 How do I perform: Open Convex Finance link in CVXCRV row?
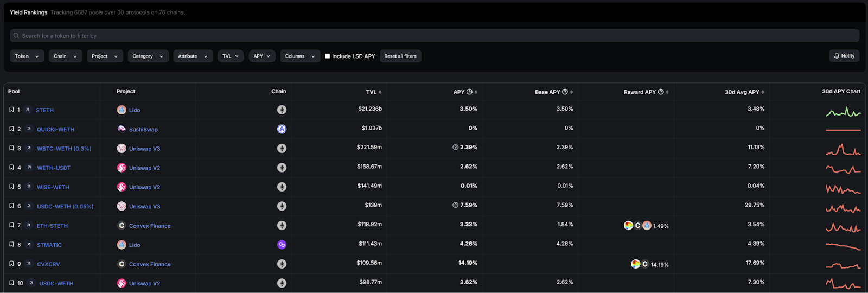point(150,264)
